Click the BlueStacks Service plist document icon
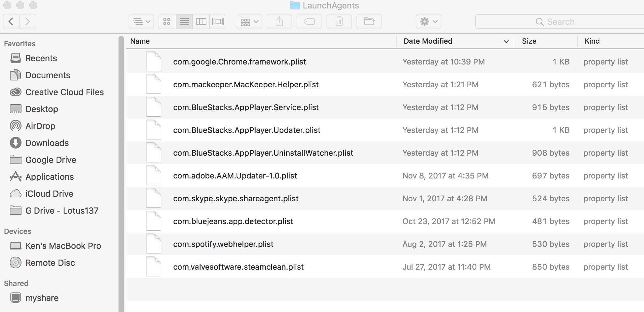The width and height of the screenshot is (644, 312). pos(154,107)
